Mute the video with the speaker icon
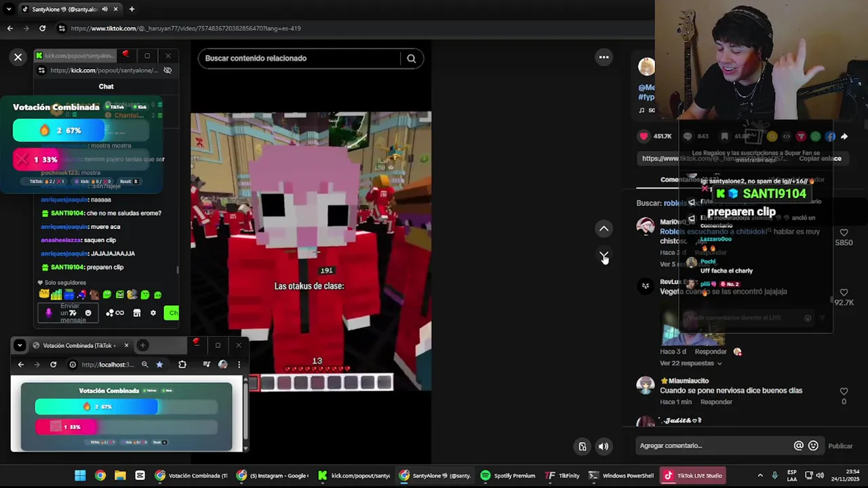Viewport: 868px width, 488px height. (603, 446)
